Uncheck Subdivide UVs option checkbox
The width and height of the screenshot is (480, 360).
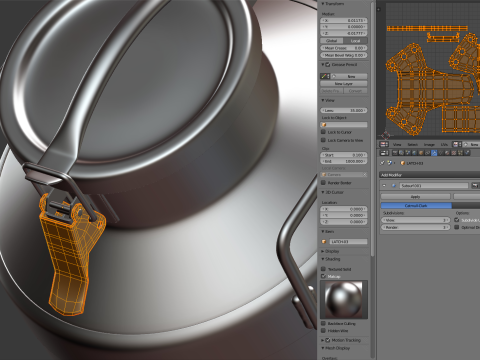coord(457,220)
